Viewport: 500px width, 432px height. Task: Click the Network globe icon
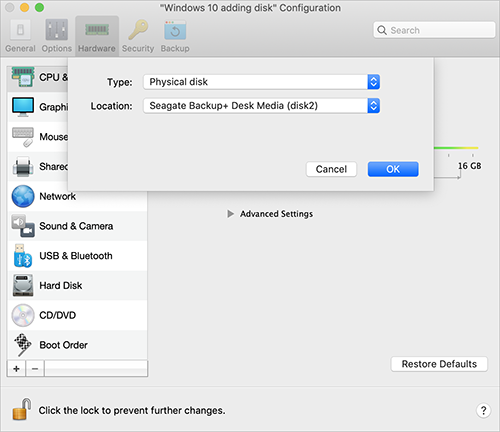(x=23, y=196)
